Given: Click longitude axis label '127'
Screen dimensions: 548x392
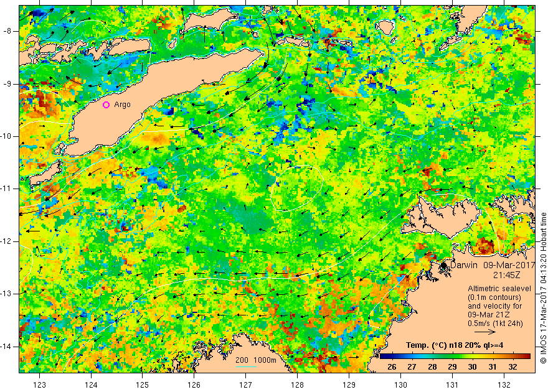Looking at the screenshot, I should pyautogui.click(x=245, y=385).
